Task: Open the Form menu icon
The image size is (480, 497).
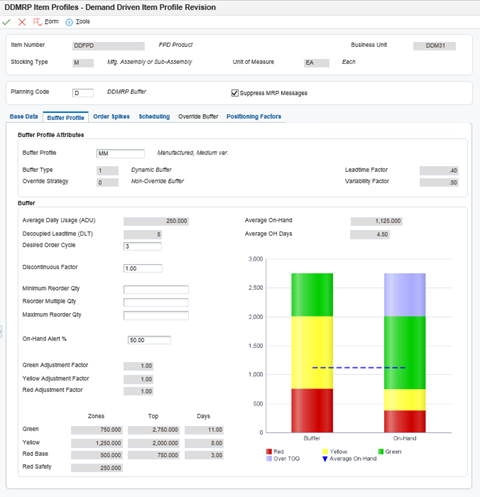Action: [x=37, y=22]
